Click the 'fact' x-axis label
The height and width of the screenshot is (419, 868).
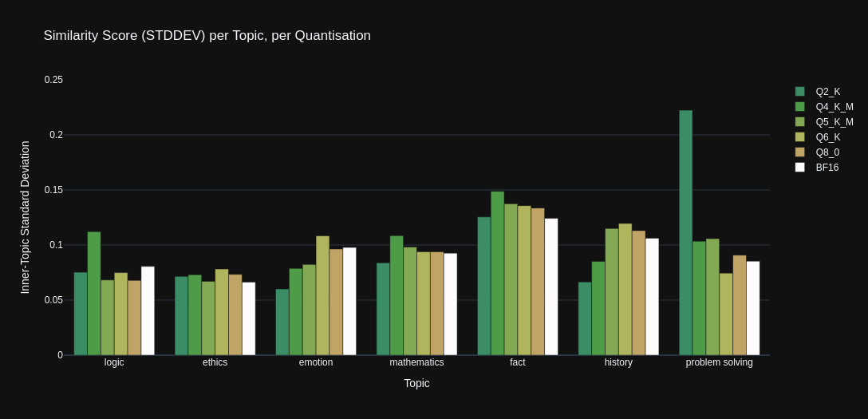518,362
